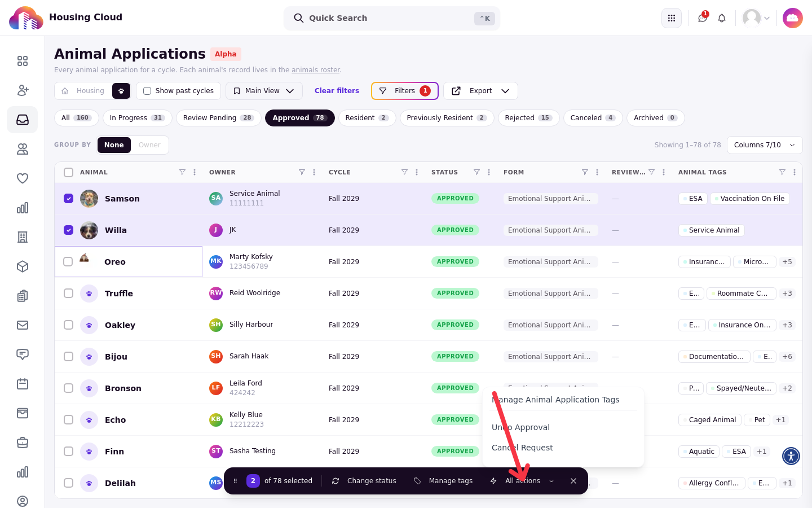Open the calendar icon in sidebar
The width and height of the screenshot is (812, 508).
tap(23, 384)
